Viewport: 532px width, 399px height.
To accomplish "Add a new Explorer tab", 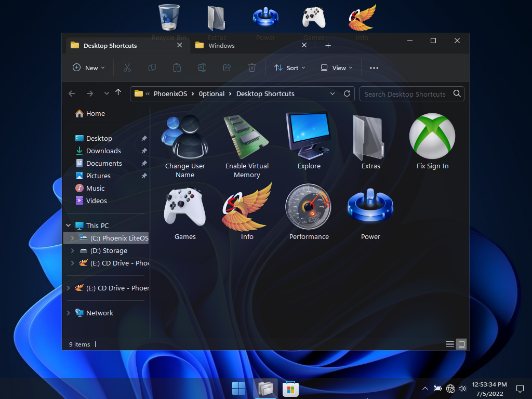I will [x=328, y=46].
